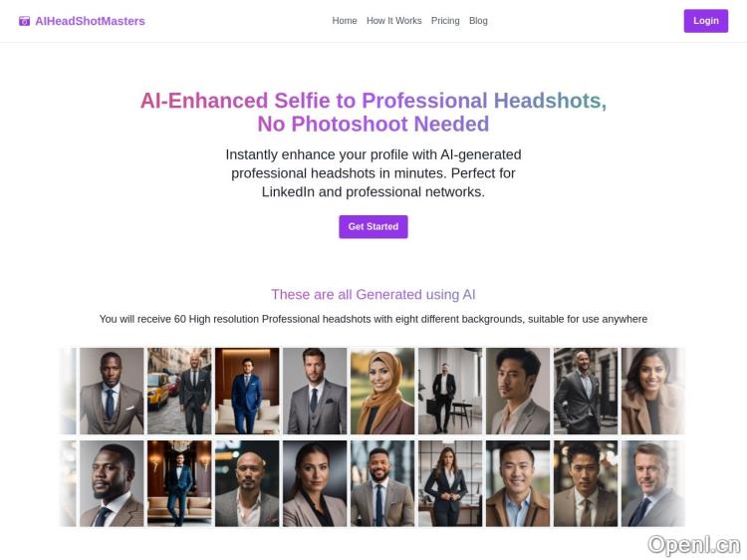Image resolution: width=747 pixels, height=560 pixels.
Task: Open the How It Works page
Action: (x=394, y=21)
